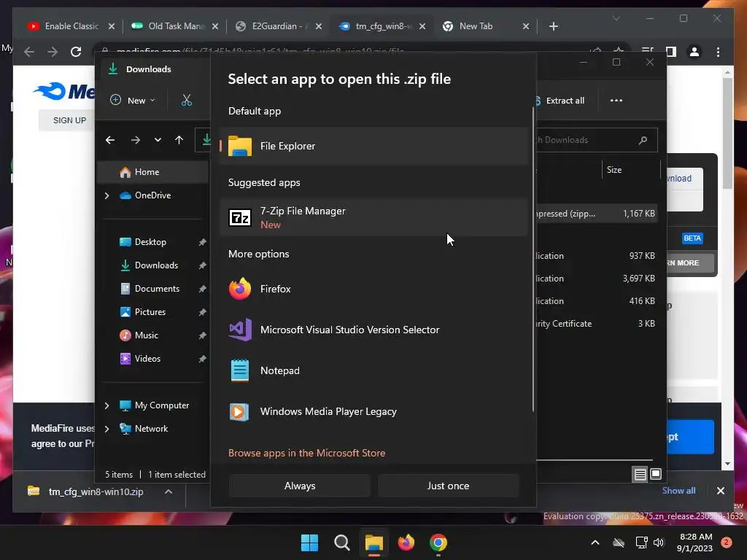This screenshot has height=560, width=747.
Task: Click the Size column header
Action: (x=614, y=169)
